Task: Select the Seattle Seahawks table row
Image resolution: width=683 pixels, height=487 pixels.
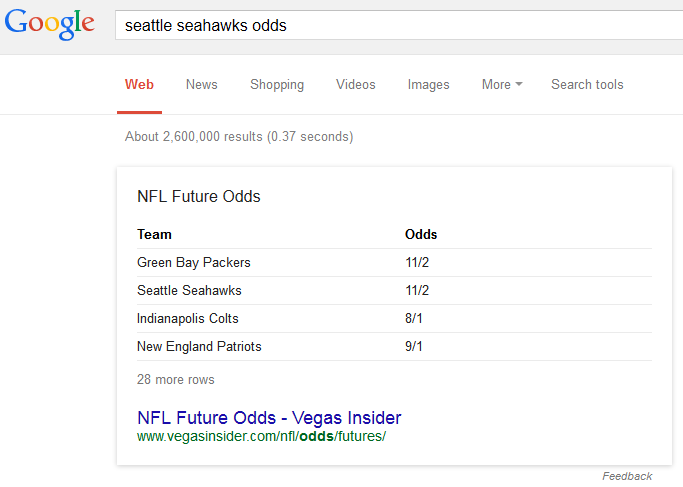Action: point(189,291)
